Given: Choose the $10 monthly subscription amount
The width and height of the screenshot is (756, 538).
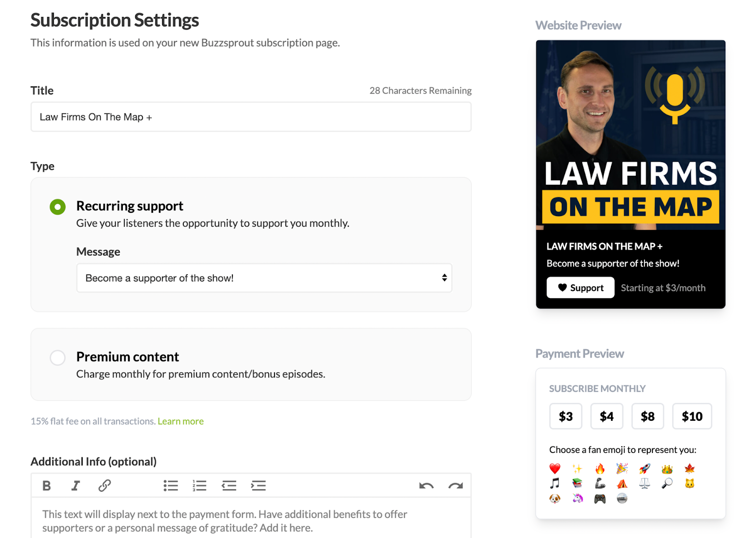Looking at the screenshot, I should [x=692, y=416].
